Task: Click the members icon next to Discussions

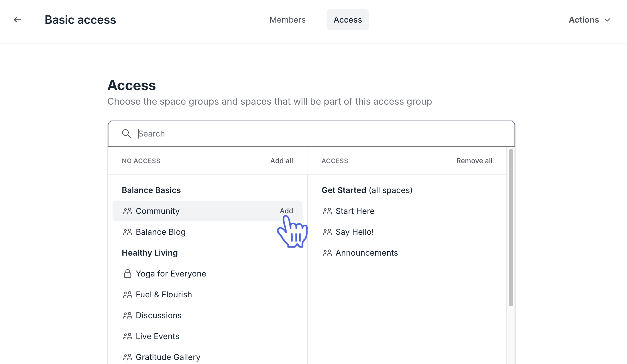Action: point(128,315)
